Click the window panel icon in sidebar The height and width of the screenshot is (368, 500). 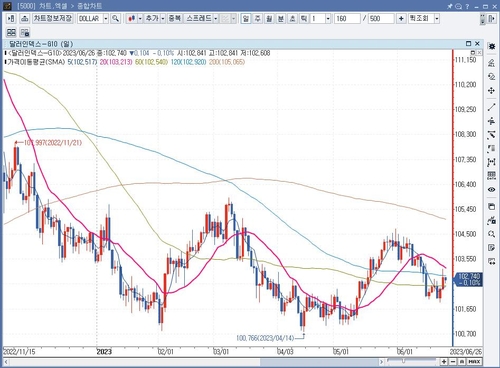491,206
